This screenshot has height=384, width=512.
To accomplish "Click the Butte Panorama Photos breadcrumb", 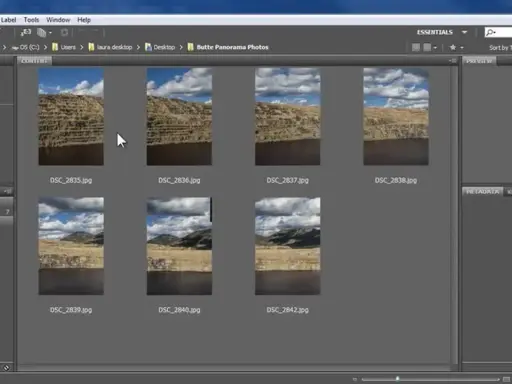I will coord(228,47).
